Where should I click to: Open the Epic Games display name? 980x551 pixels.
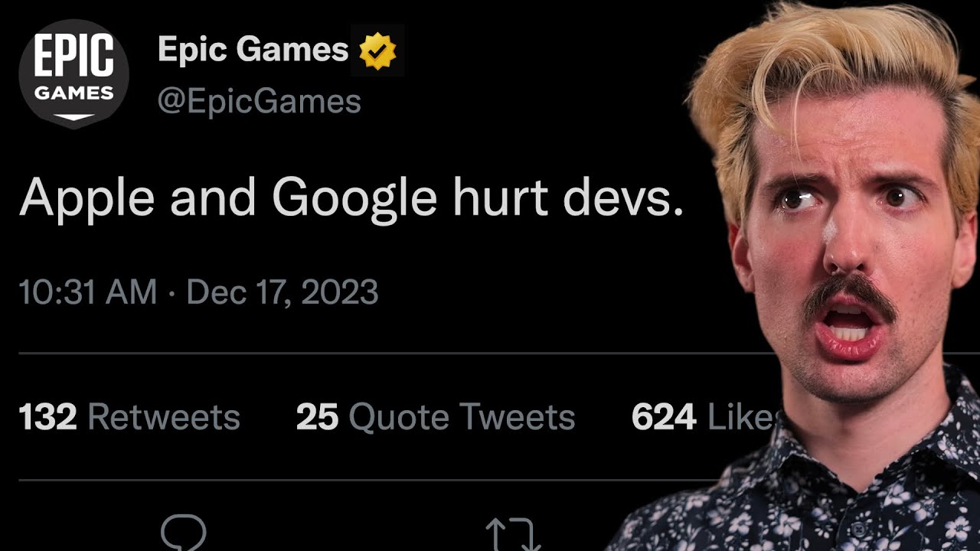click(x=253, y=51)
